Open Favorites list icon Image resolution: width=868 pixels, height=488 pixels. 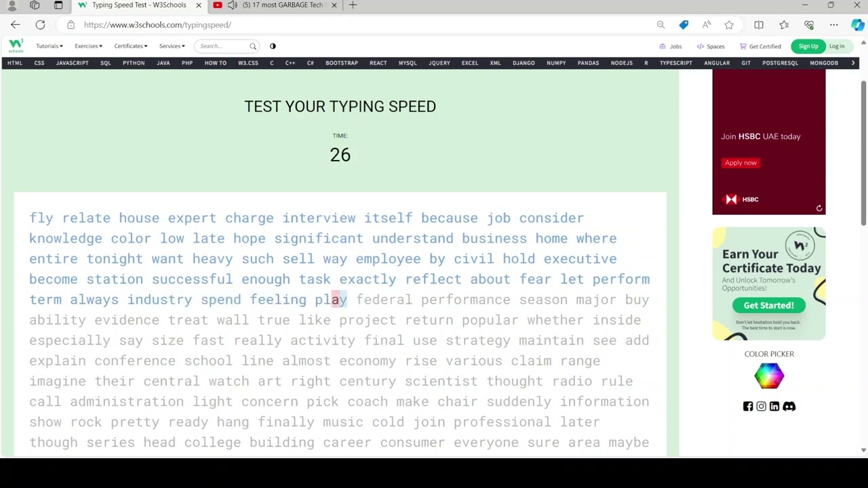coord(784,25)
